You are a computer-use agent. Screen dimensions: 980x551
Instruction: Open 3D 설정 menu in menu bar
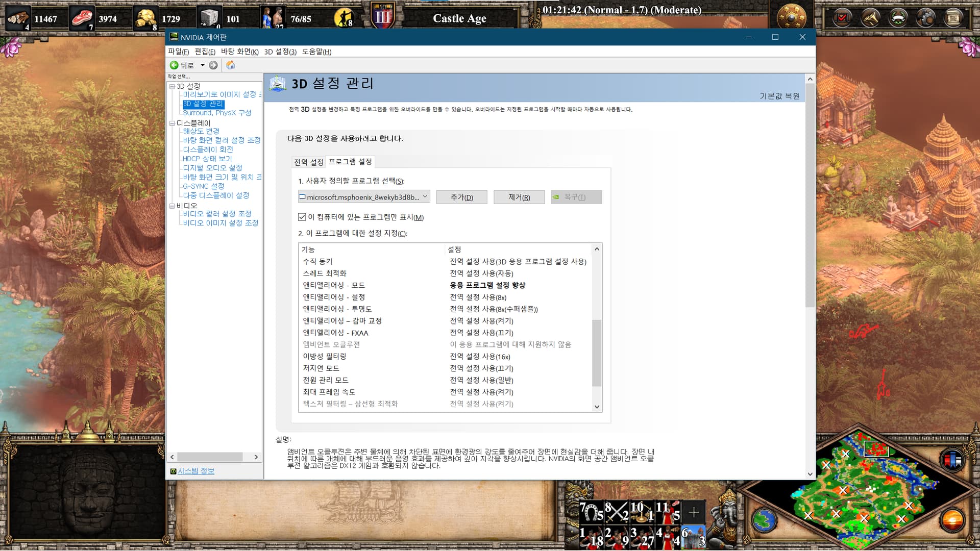(280, 52)
